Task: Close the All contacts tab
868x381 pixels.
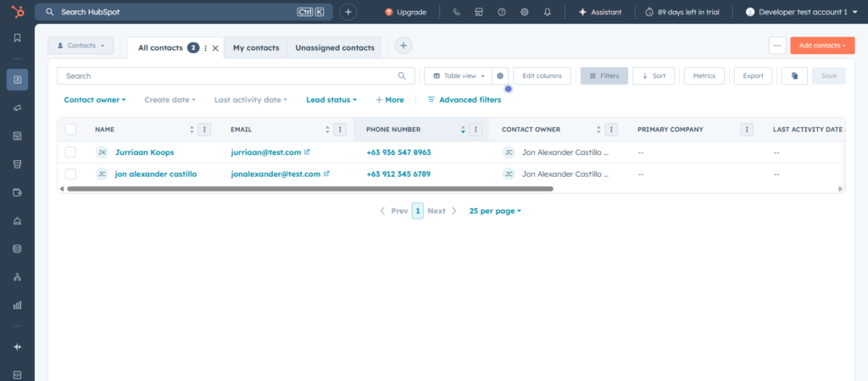Action: 215,48
